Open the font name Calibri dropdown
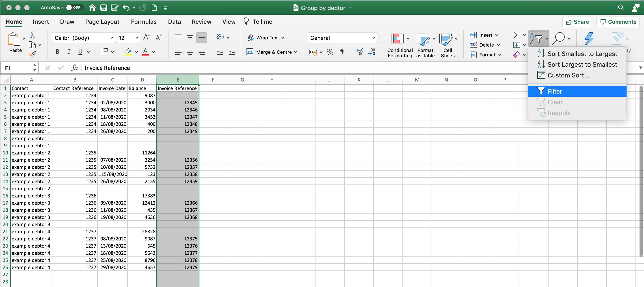 click(112, 38)
